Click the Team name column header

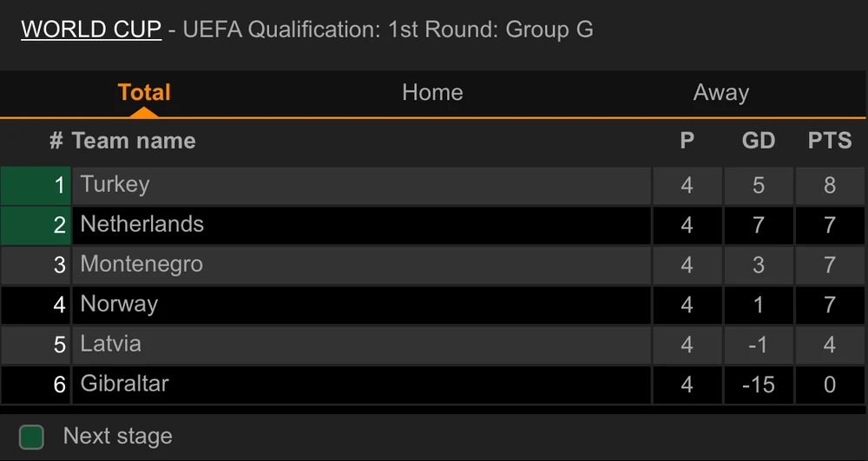134,141
